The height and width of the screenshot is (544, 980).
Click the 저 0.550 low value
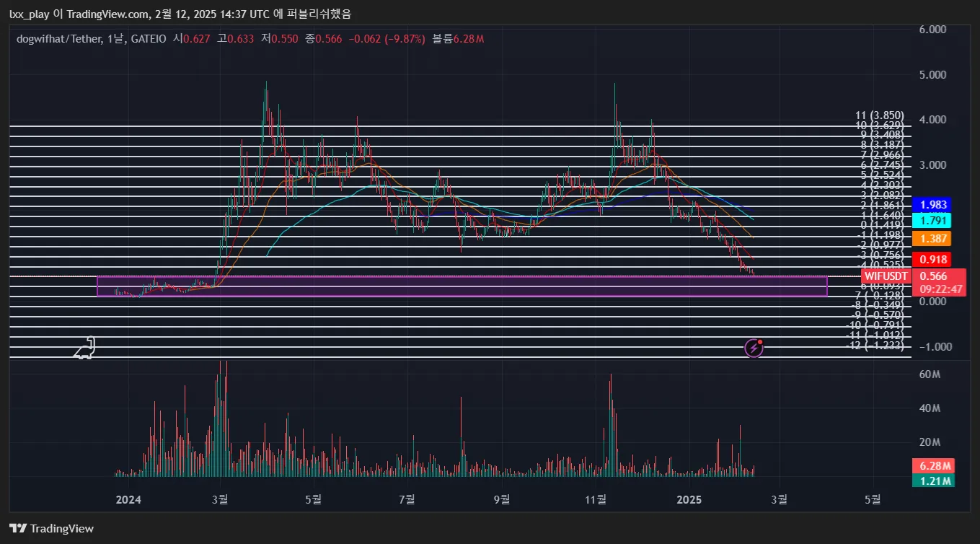[x=280, y=38]
